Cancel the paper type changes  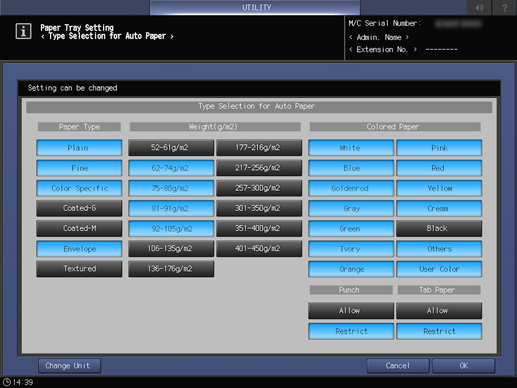click(398, 366)
